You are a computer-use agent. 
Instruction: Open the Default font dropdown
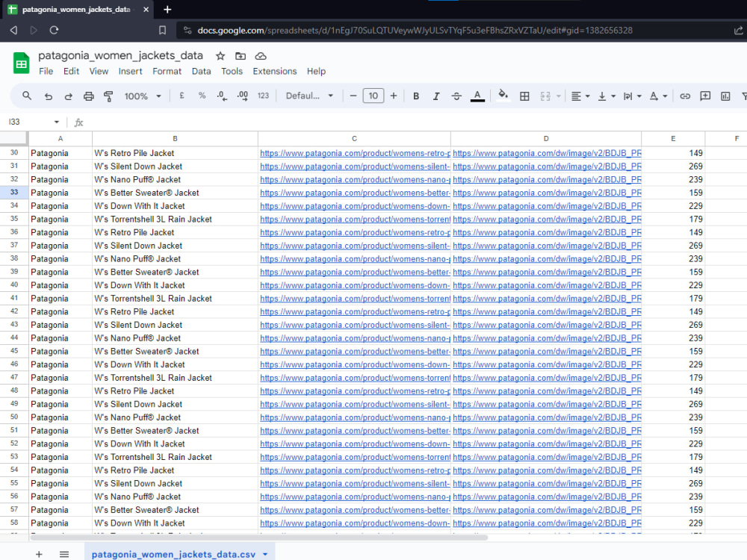(x=309, y=96)
